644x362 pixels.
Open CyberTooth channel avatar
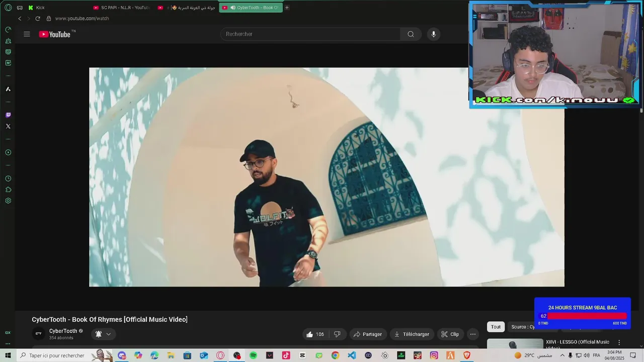38,334
